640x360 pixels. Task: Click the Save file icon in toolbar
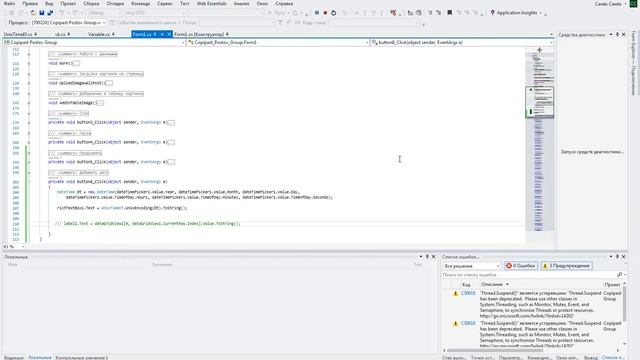(x=42, y=13)
